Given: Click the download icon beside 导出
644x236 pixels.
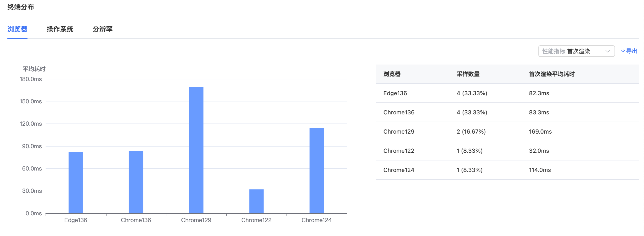Looking at the screenshot, I should (623, 51).
